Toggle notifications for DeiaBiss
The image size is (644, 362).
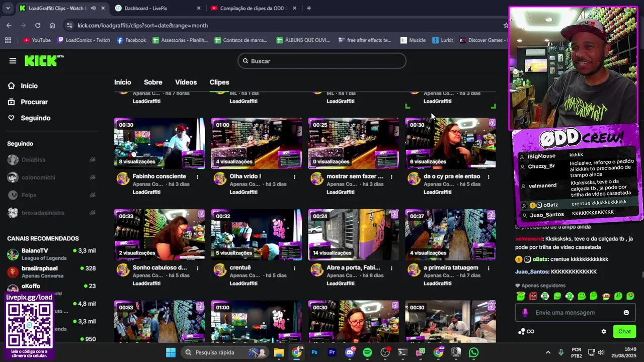point(93,160)
